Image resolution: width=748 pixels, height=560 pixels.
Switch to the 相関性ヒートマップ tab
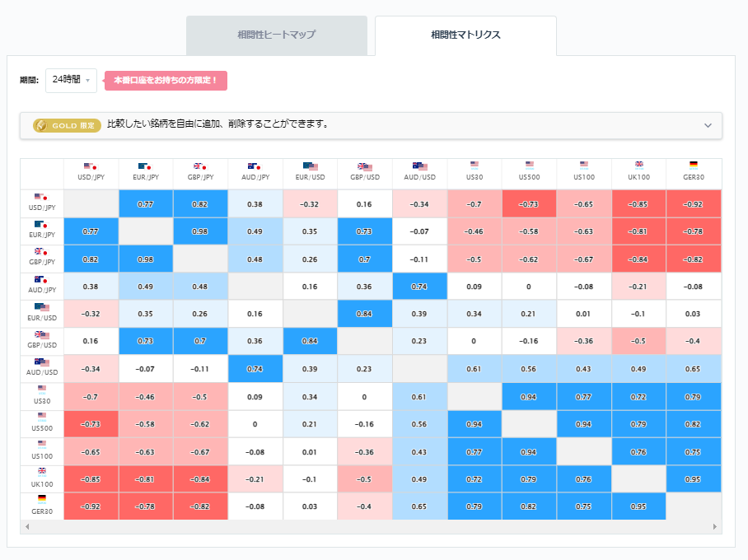(277, 35)
